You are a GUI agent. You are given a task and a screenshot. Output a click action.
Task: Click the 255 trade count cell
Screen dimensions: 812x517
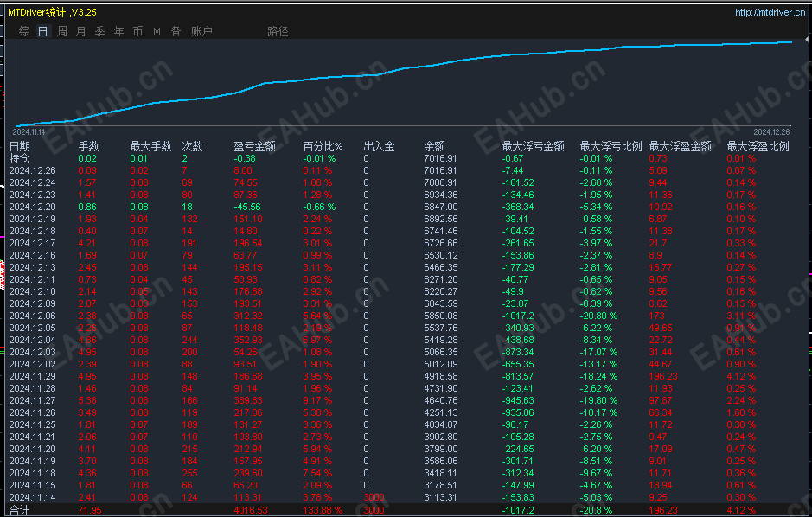pyautogui.click(x=189, y=473)
